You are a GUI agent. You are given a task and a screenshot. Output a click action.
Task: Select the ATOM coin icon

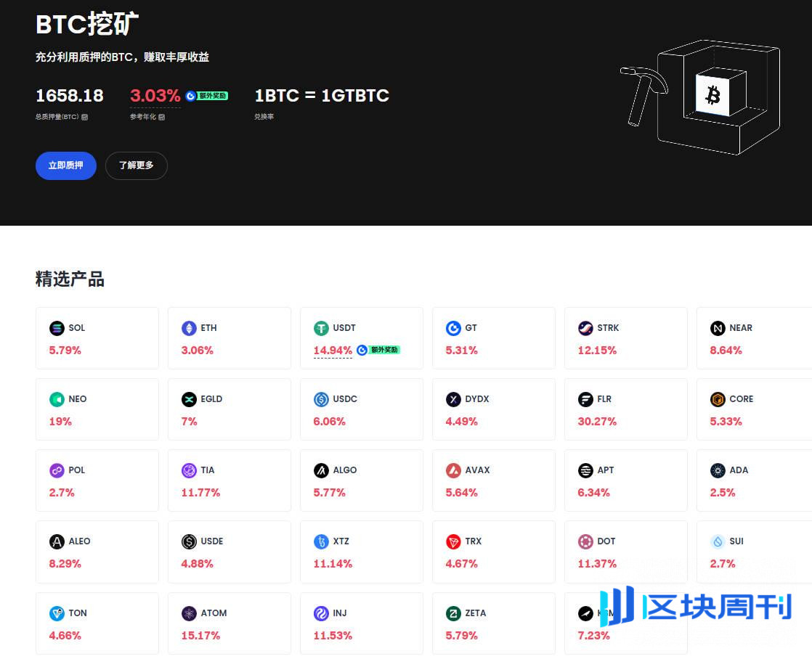point(189,613)
